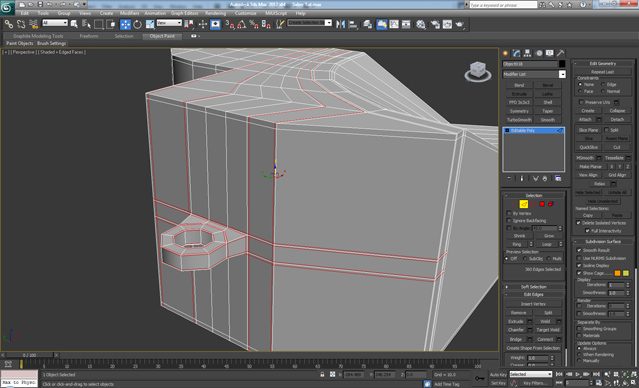Viewport: 639px width, 388px height.
Task: Open the Customize menu
Action: (x=246, y=13)
